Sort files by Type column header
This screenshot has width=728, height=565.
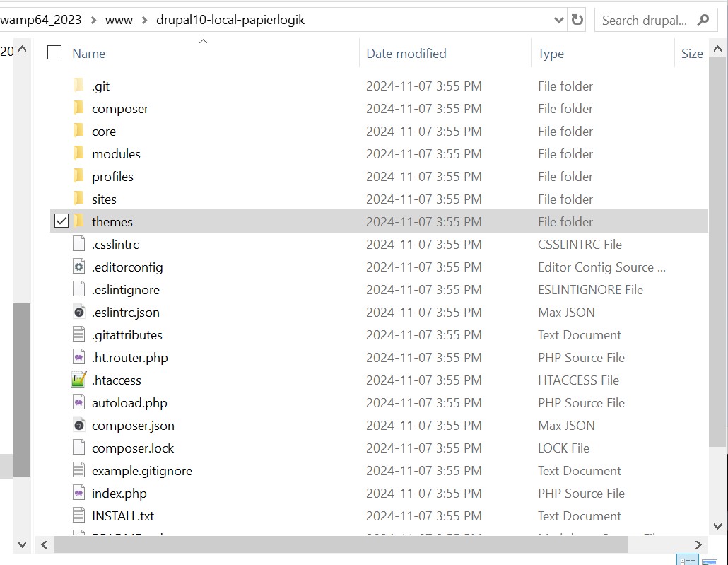(x=551, y=54)
